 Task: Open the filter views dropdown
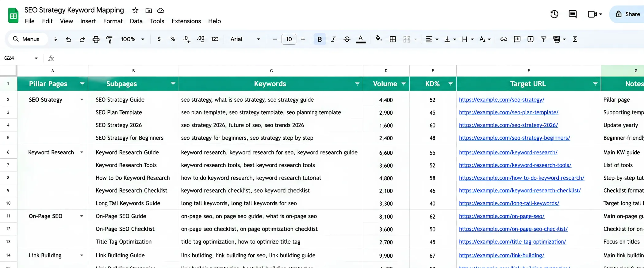point(559,39)
